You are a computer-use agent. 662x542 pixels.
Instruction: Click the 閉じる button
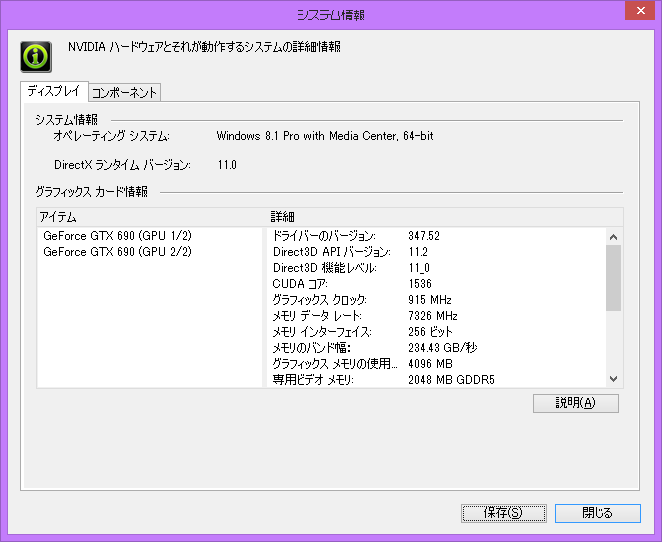click(x=597, y=513)
